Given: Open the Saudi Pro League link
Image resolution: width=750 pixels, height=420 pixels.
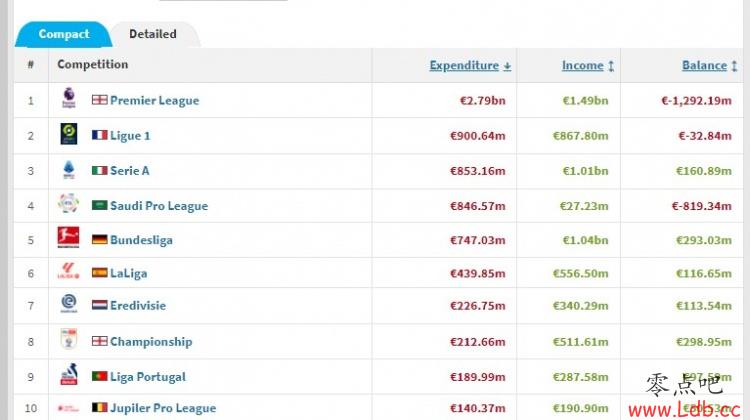Looking at the screenshot, I should 159,206.
